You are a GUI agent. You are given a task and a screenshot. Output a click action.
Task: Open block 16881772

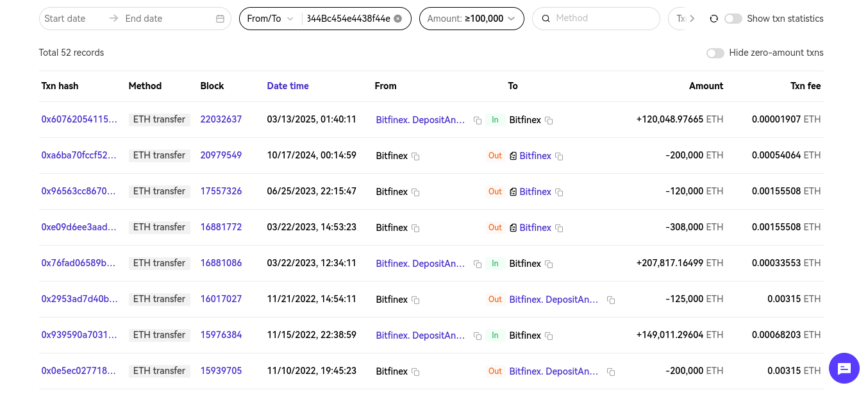pyautogui.click(x=221, y=227)
